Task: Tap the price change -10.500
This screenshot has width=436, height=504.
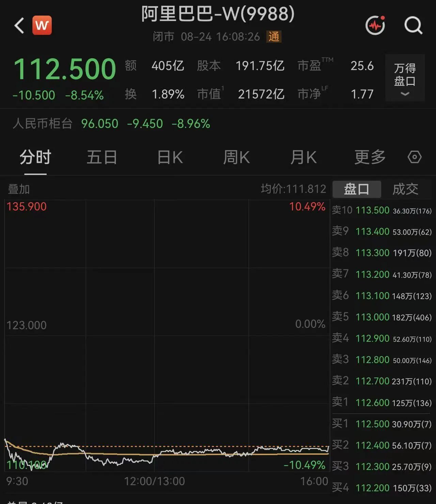Action: click(x=33, y=95)
